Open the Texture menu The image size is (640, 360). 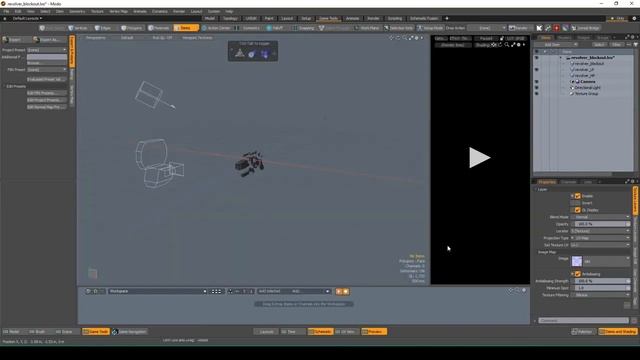pos(97,11)
